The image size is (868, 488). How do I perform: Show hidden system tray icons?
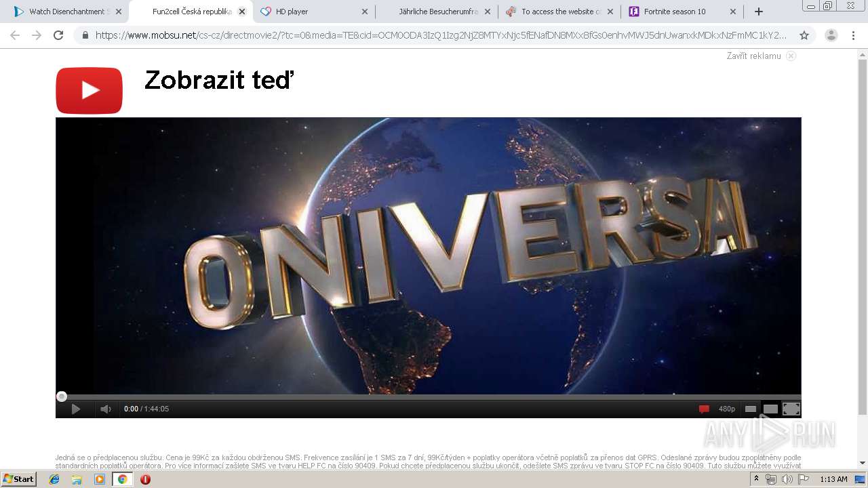pos(756,479)
